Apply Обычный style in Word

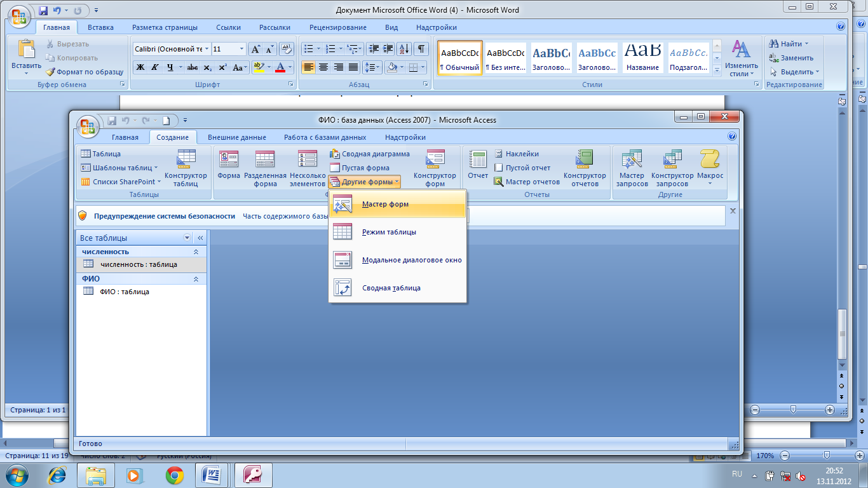pos(460,58)
